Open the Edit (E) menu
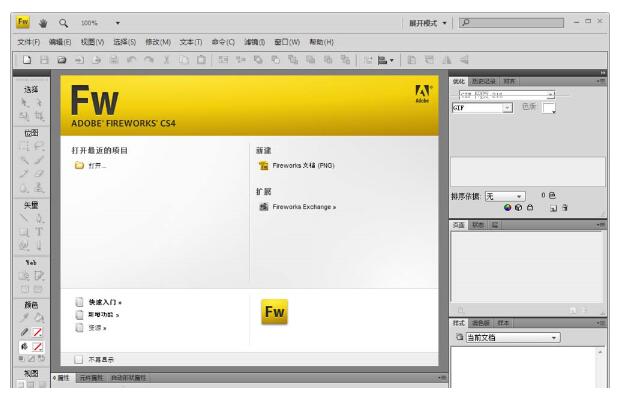The height and width of the screenshot is (406, 627). tap(60, 42)
